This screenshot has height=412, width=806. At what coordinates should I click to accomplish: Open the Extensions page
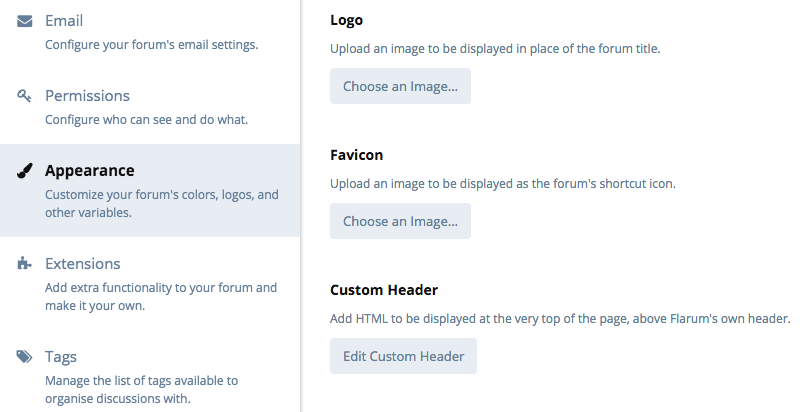pyautogui.click(x=82, y=264)
